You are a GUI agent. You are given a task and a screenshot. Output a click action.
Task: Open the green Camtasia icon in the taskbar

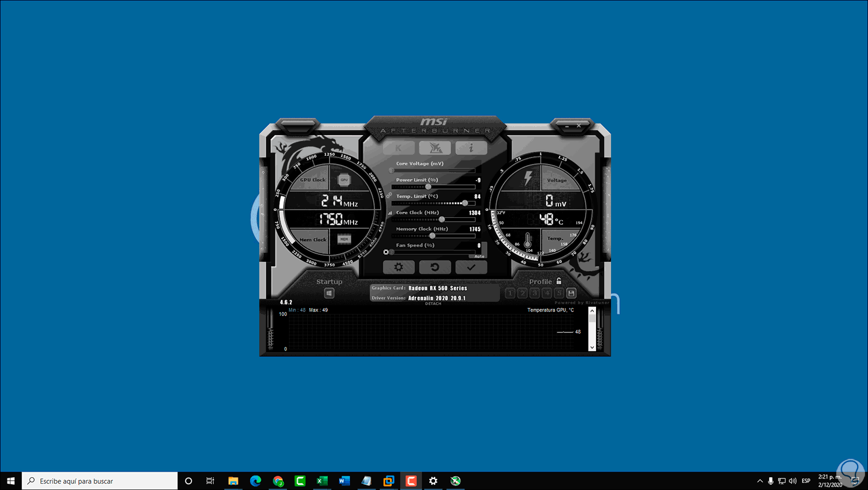[x=300, y=481]
